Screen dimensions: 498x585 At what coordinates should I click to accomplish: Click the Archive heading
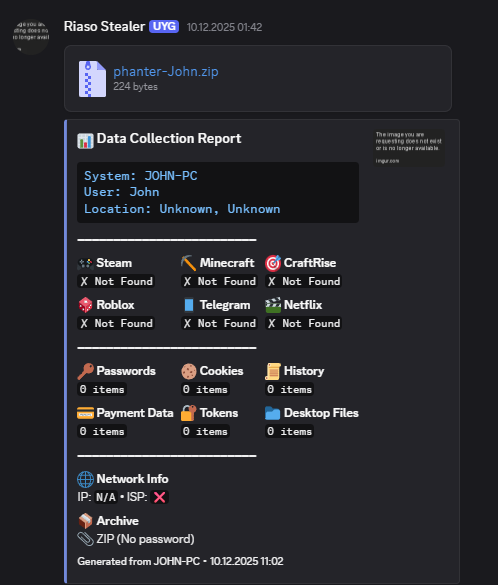click(118, 521)
